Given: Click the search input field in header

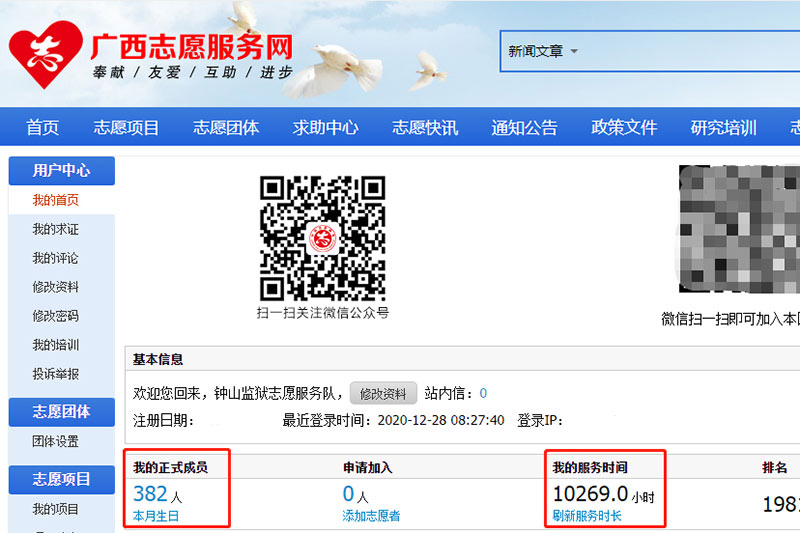Looking at the screenshot, I should click(691, 51).
